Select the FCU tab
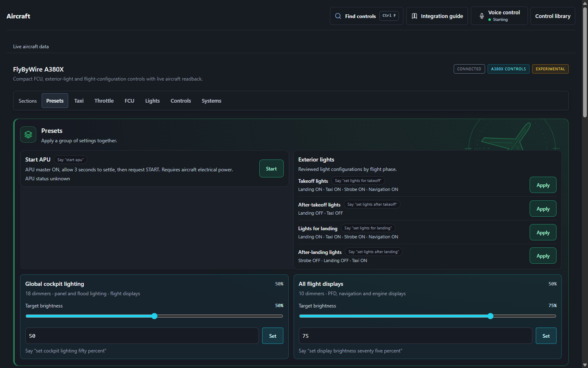 pos(129,101)
